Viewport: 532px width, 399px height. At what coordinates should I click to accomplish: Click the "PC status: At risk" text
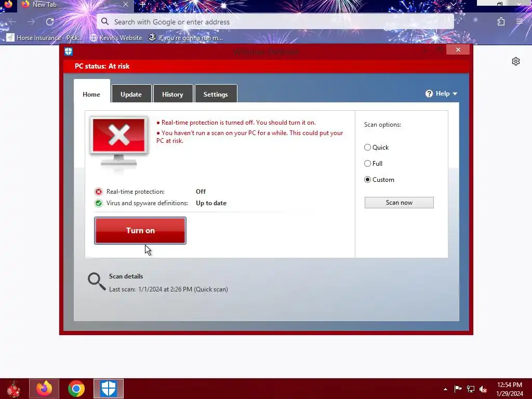click(102, 66)
